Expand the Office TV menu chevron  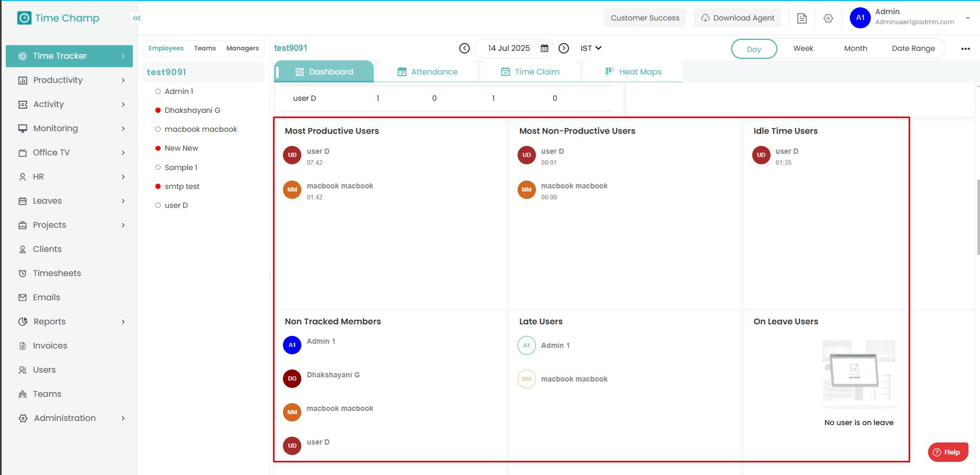[x=123, y=153]
